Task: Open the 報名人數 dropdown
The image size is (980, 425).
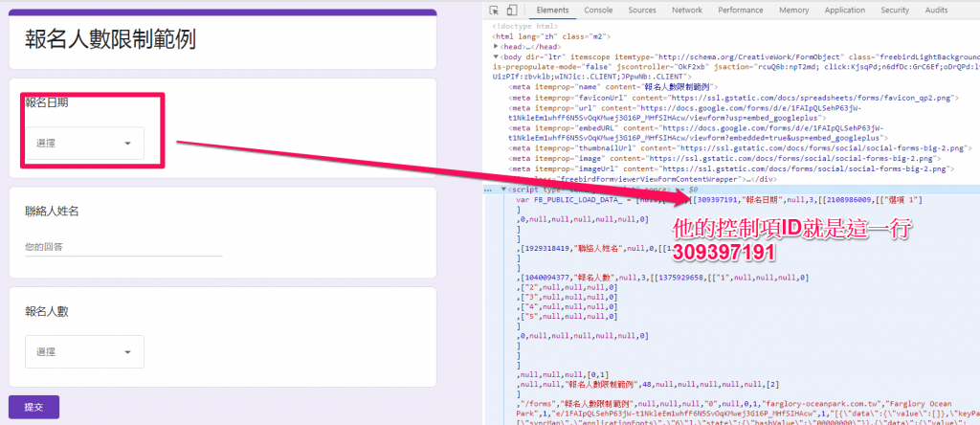Action: [x=84, y=352]
